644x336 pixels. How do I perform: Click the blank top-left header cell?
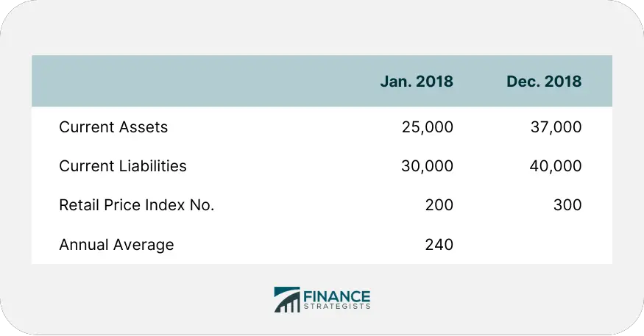tap(189, 81)
